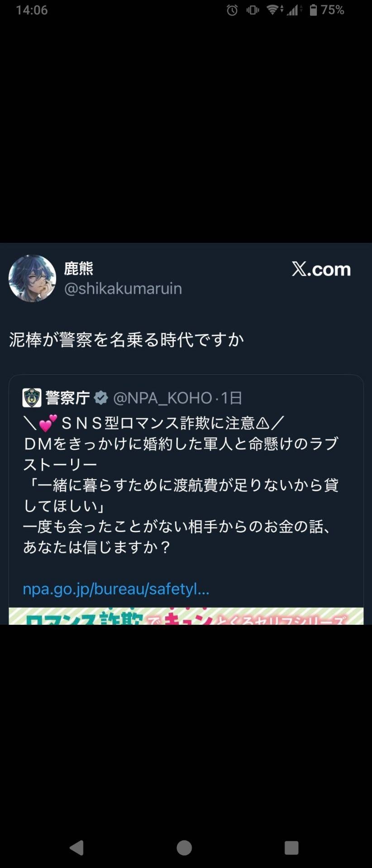Open the 警察庁 account emblem icon
The width and height of the screenshot is (372, 868).
coord(32,398)
